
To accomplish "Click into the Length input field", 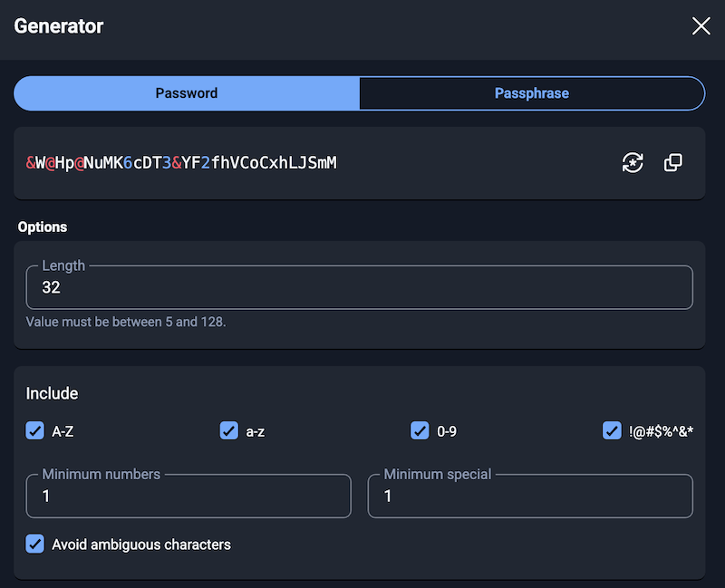I will tap(359, 288).
